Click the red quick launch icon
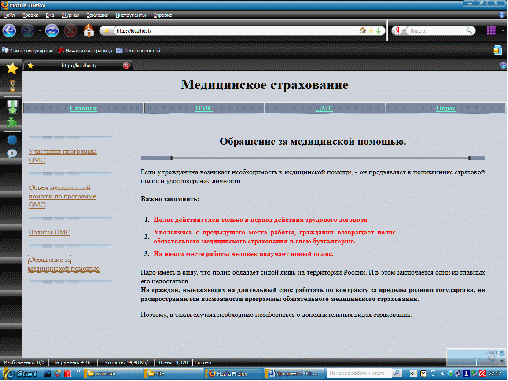 67,374
